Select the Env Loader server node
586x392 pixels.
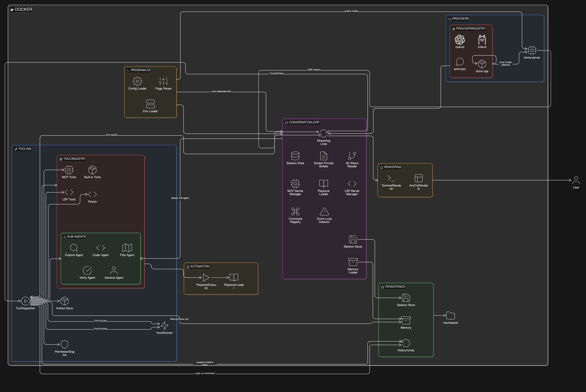(x=150, y=104)
